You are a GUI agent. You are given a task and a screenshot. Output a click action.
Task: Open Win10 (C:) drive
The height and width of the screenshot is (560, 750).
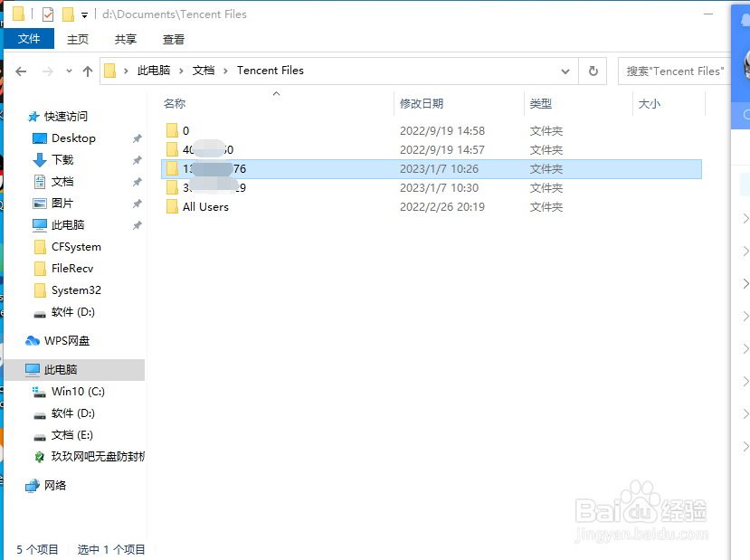pyautogui.click(x=78, y=391)
